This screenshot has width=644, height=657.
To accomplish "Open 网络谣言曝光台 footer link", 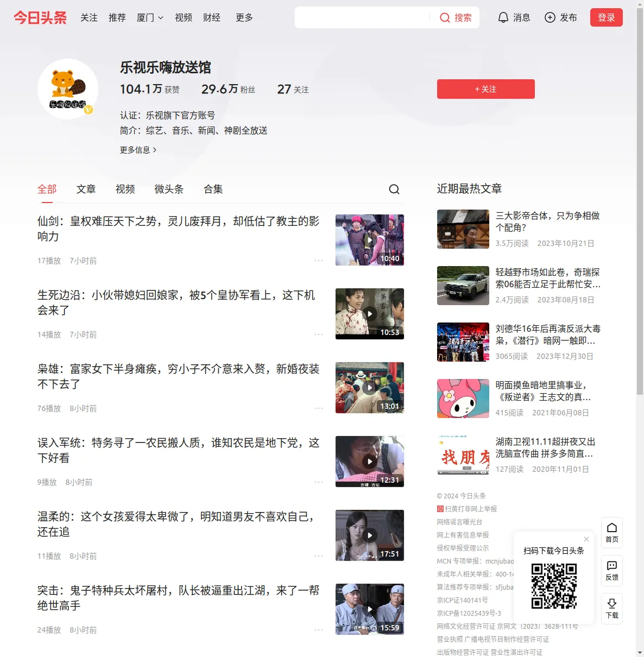I will pyautogui.click(x=459, y=522).
